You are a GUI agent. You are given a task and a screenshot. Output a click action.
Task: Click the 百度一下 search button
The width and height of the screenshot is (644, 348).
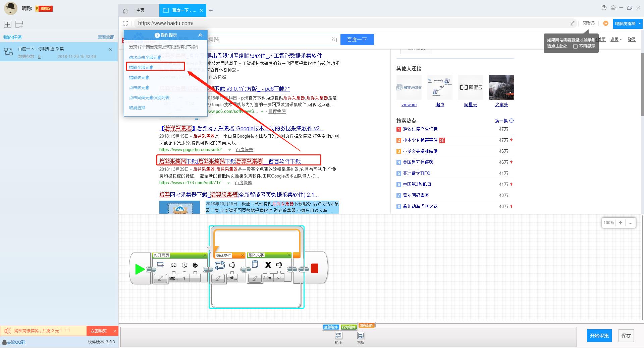pyautogui.click(x=357, y=40)
